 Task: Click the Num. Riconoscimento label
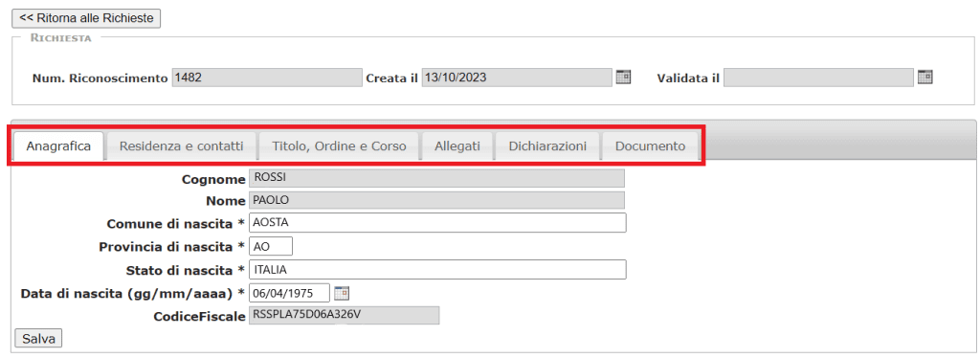pos(100,78)
